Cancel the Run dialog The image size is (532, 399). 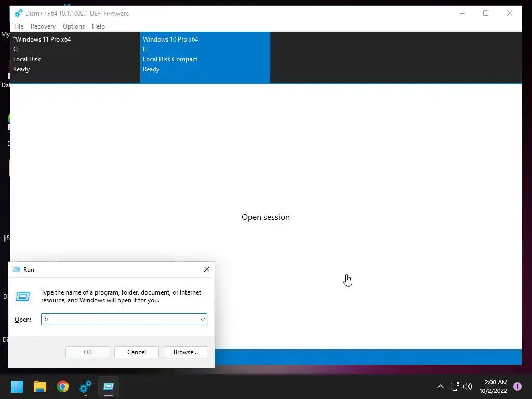tap(137, 352)
